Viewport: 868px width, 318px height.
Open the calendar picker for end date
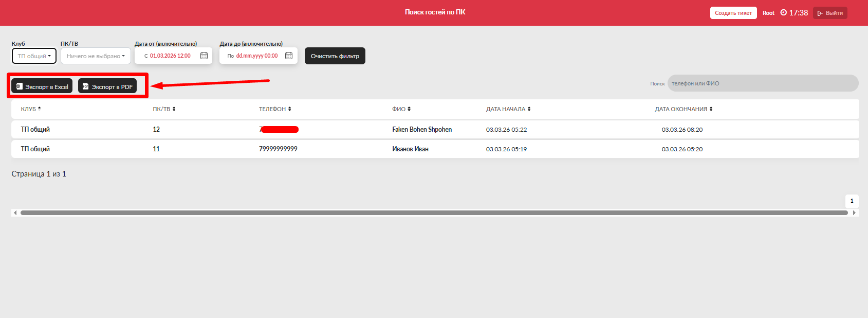click(x=289, y=56)
